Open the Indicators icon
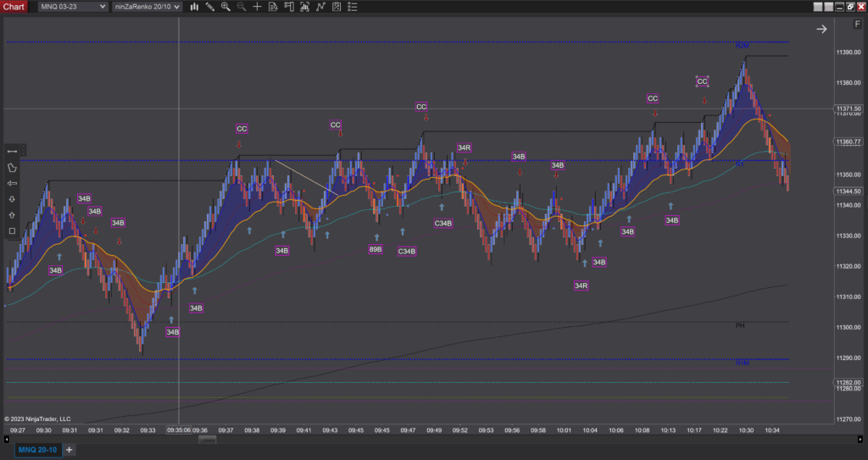 pyautogui.click(x=320, y=7)
